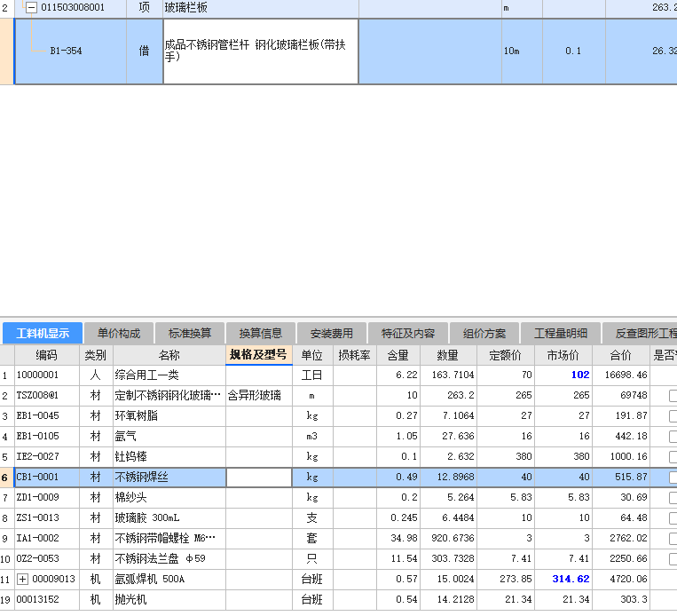677x616 pixels.
Task: Select the B1-354 tree item
Action: click(66, 51)
